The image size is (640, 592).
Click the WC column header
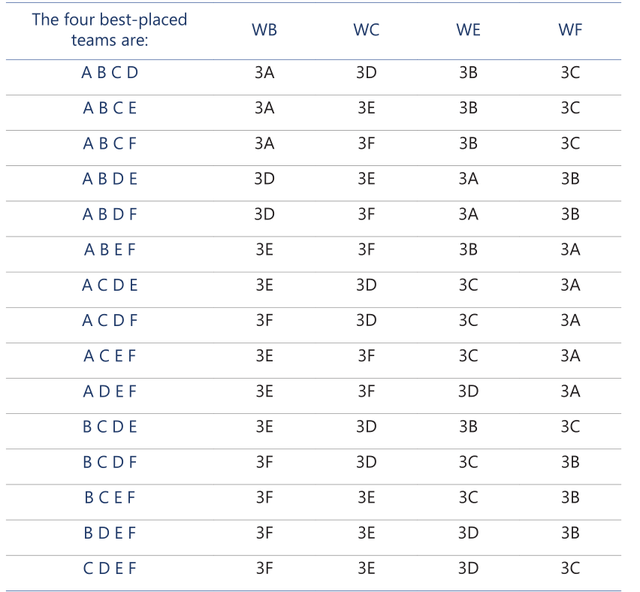pyautogui.click(x=366, y=30)
